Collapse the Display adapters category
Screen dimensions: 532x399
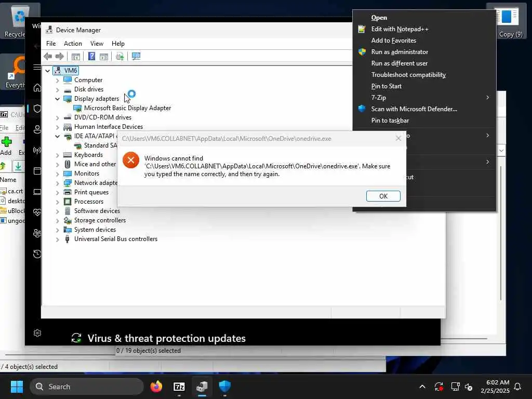coord(57,99)
